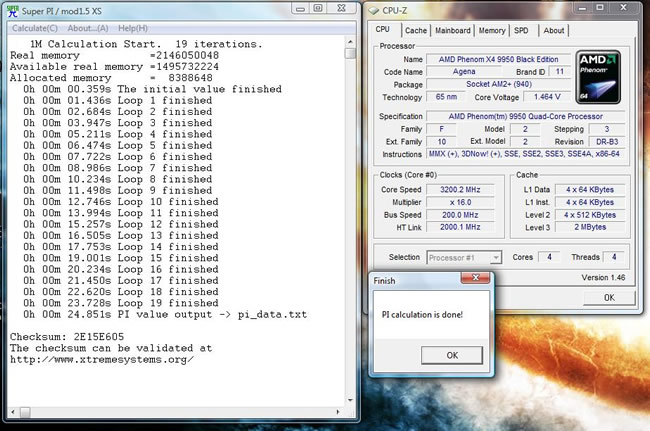Click the 'Loop 1 finished' line
This screenshot has width=650, height=431.
click(x=118, y=100)
